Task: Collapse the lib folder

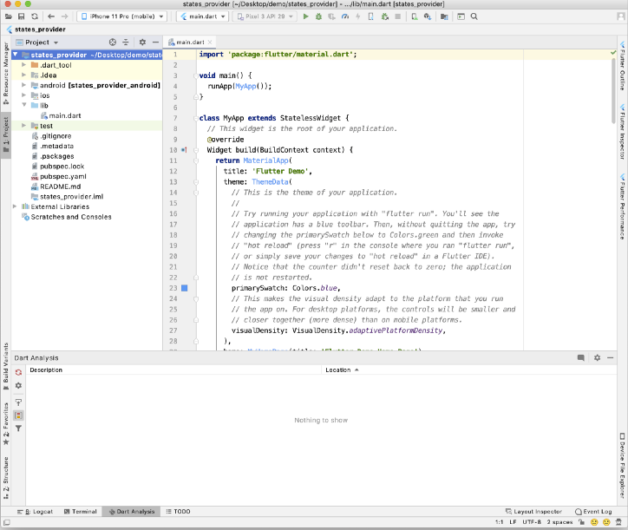Action: pos(23,105)
